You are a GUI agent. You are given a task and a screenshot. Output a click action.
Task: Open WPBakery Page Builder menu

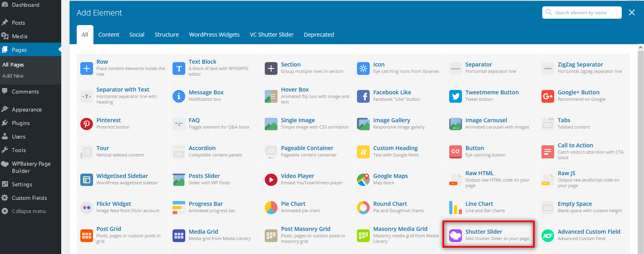31,167
